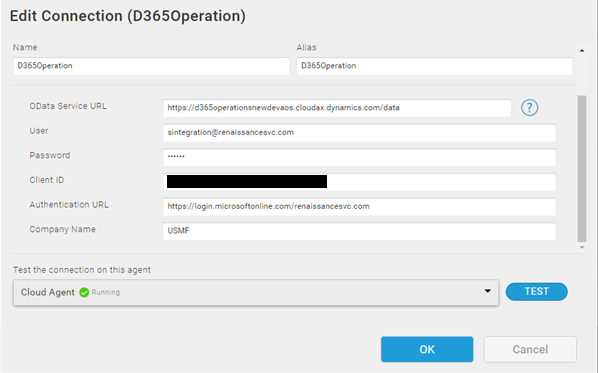Click the 'Authentication URL' label
Screen dimensions: 598x373
coord(69,205)
